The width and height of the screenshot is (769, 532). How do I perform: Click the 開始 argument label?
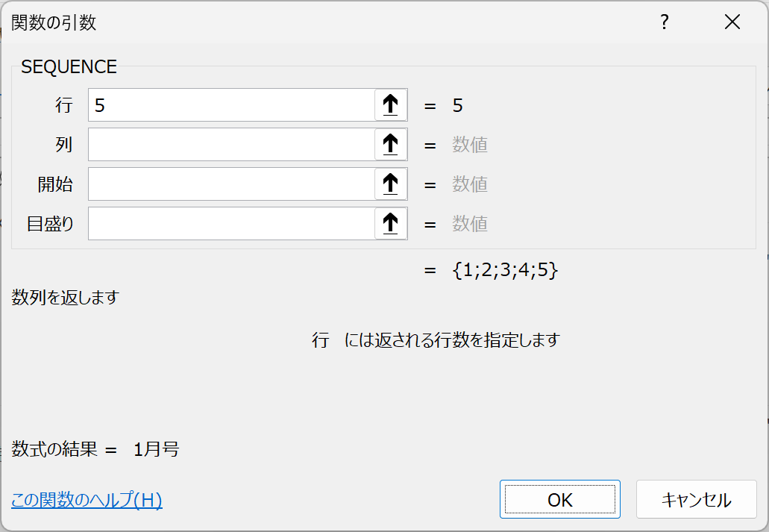(56, 184)
